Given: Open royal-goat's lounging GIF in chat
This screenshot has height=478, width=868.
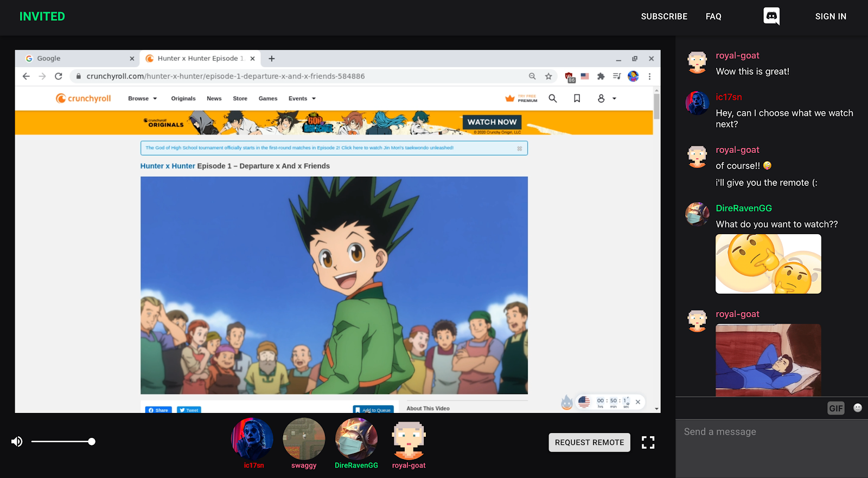Looking at the screenshot, I should 768,360.
